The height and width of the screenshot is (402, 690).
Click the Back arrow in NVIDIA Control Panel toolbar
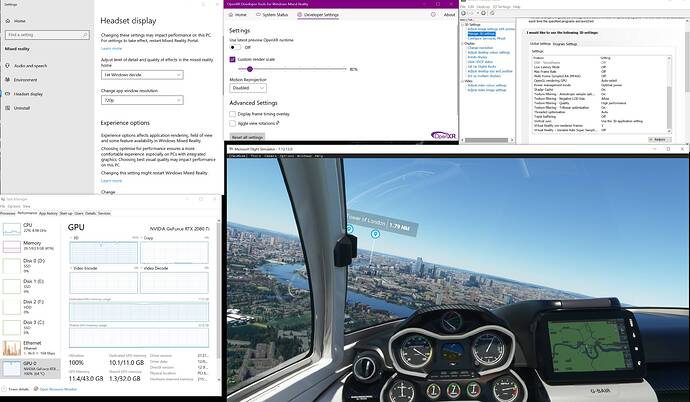463,13
